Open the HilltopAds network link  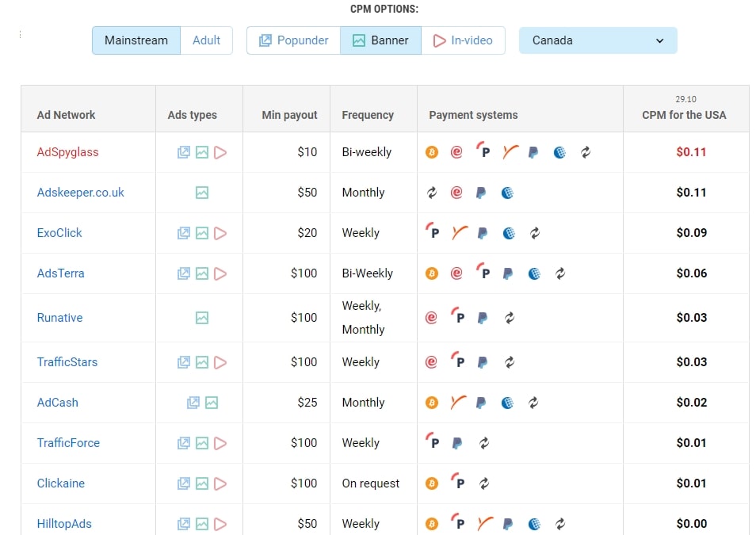[x=64, y=525]
